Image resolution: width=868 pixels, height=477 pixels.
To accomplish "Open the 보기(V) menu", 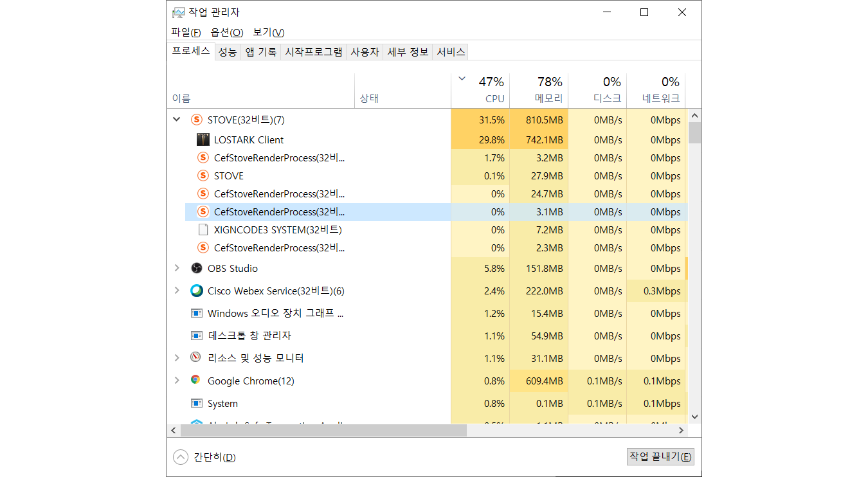I will [x=269, y=32].
